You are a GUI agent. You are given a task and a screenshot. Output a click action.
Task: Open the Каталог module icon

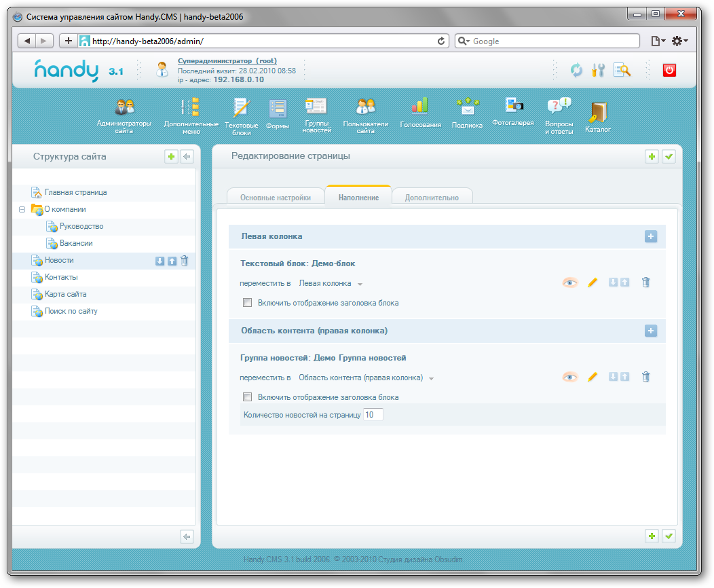tap(598, 113)
